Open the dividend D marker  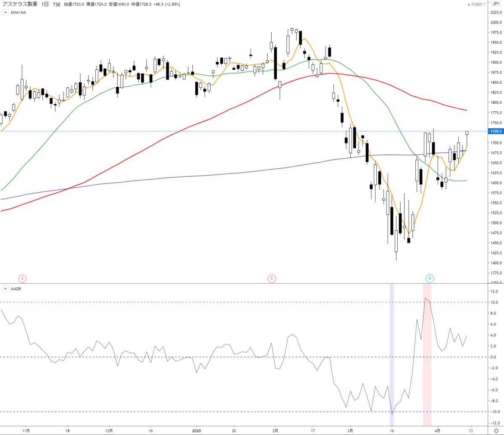(x=430, y=278)
